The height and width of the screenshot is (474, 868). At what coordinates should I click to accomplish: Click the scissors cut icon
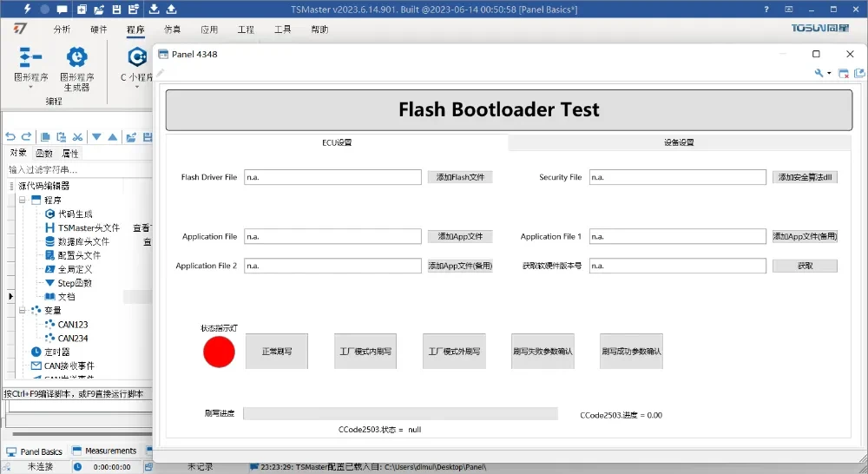(77, 136)
